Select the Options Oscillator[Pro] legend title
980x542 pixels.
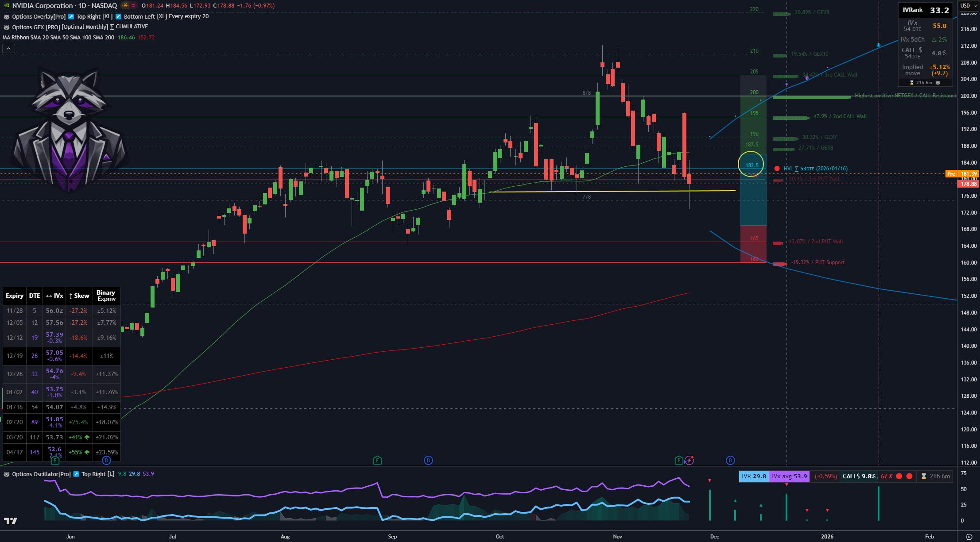click(x=41, y=474)
